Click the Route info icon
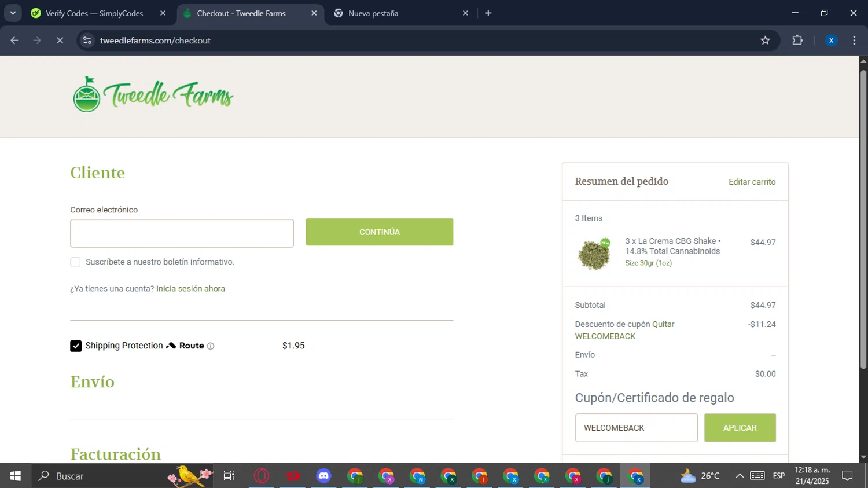868x488 pixels. coord(211,346)
